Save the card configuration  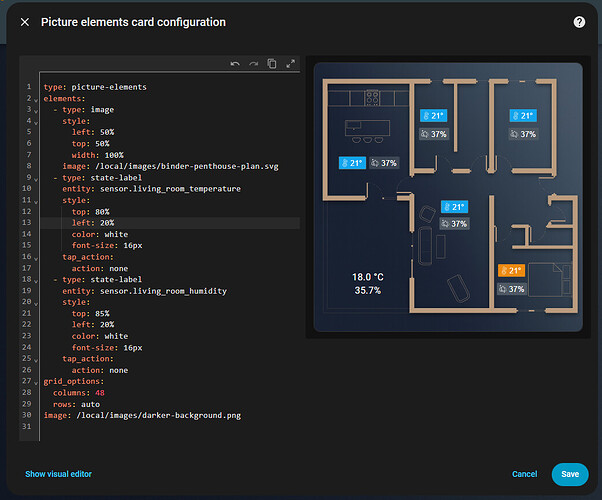570,474
